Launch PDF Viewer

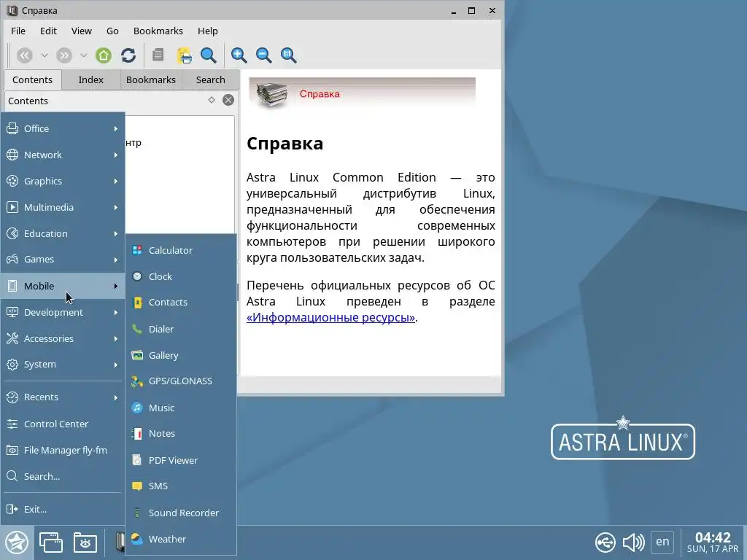coord(181,461)
